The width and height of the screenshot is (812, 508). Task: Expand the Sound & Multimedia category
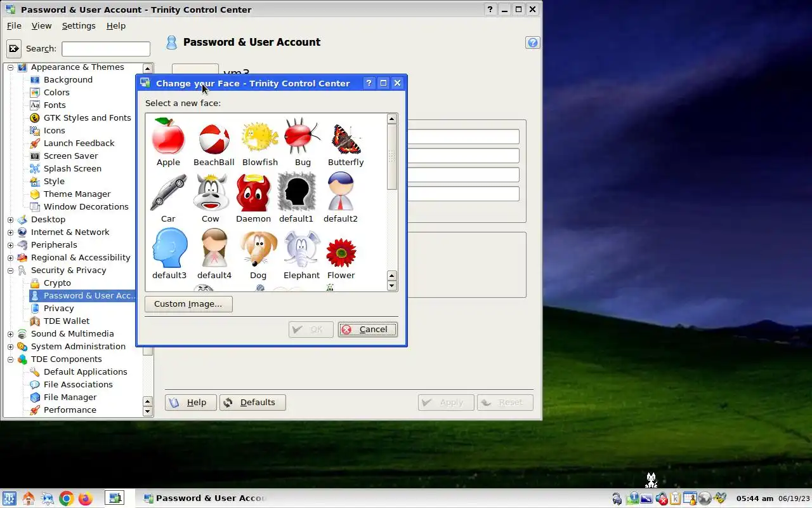10,334
